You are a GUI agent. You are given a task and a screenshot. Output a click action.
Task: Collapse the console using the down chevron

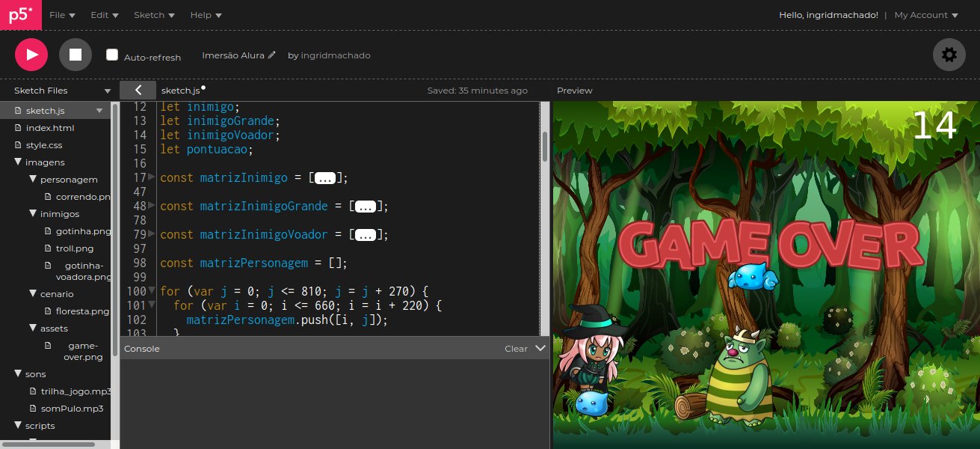[x=540, y=348]
